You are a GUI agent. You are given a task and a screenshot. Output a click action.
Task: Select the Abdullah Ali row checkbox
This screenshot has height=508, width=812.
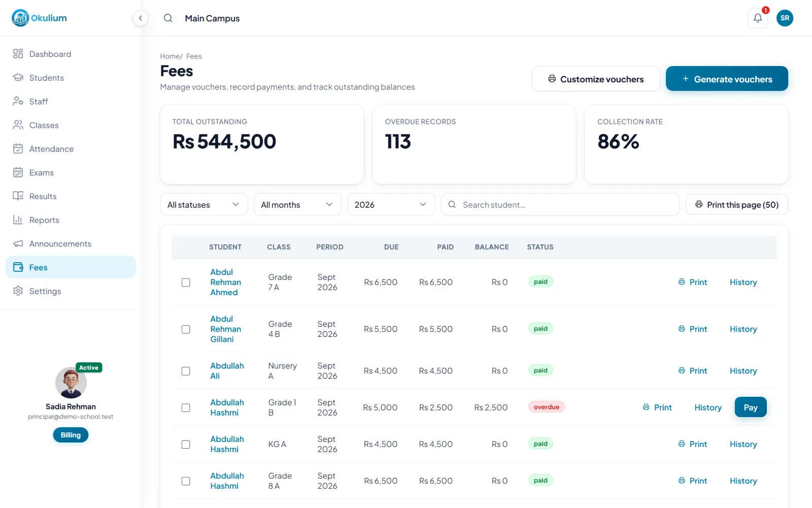186,371
